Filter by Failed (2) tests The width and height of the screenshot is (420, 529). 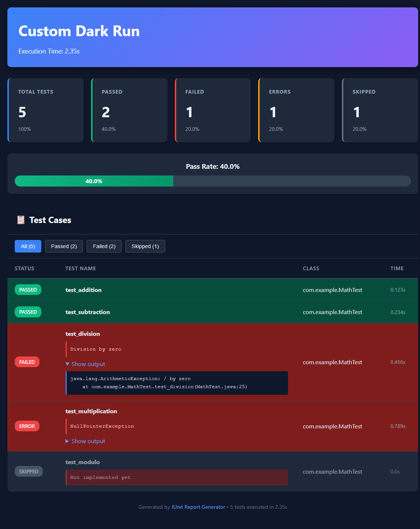[104, 246]
